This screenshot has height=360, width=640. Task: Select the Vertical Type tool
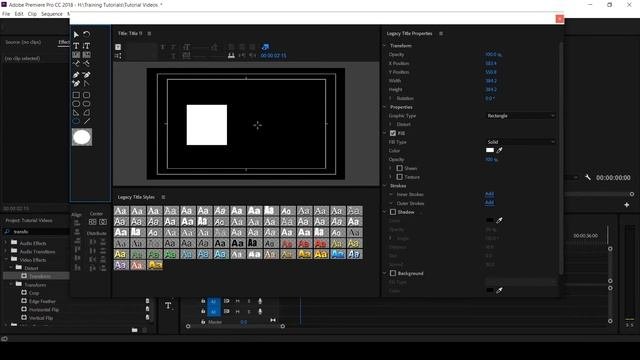point(87,46)
